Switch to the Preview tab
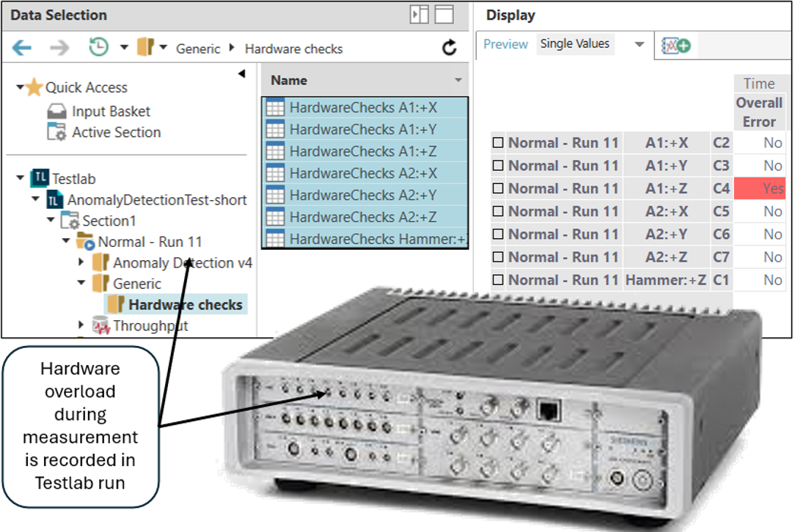 pos(505,45)
